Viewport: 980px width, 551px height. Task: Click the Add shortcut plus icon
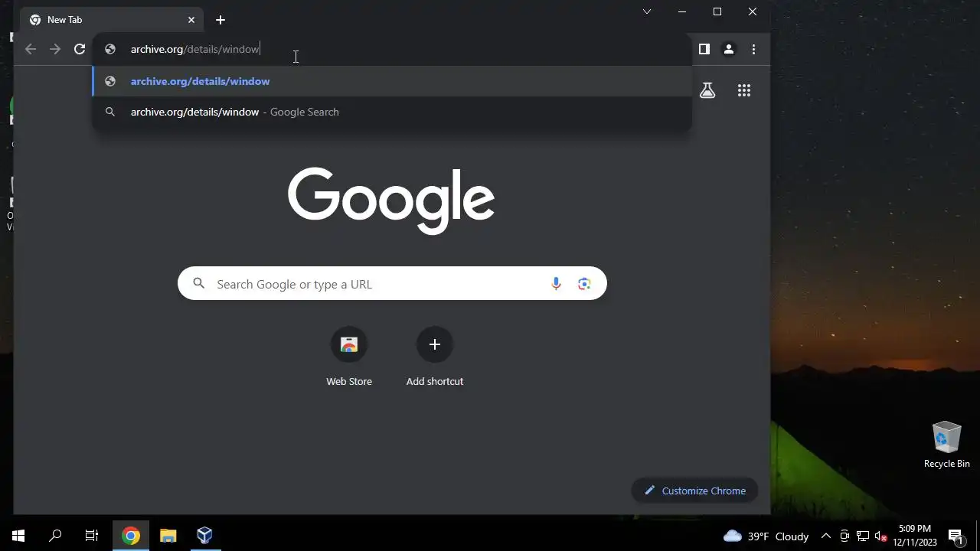click(435, 344)
